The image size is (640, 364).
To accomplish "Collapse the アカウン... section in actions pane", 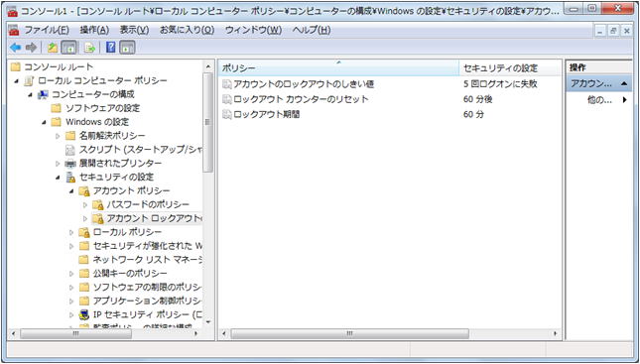I will (x=624, y=84).
